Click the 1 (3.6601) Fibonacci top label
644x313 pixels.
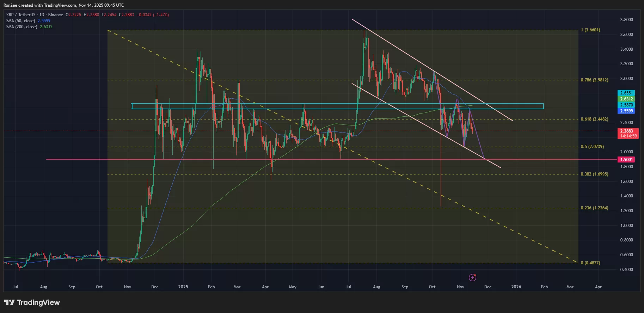pyautogui.click(x=590, y=30)
